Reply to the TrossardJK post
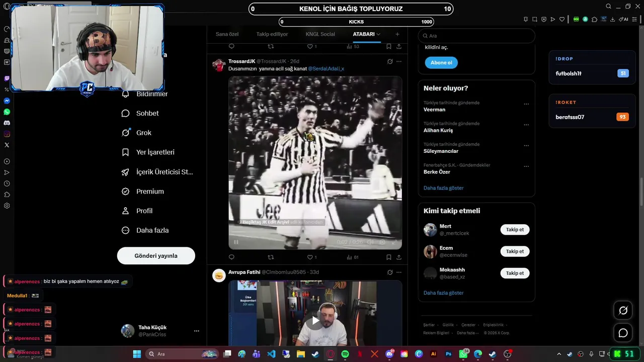 (231, 257)
